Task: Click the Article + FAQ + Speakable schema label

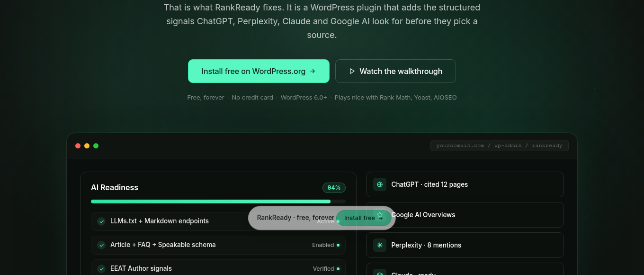Action: (163, 245)
